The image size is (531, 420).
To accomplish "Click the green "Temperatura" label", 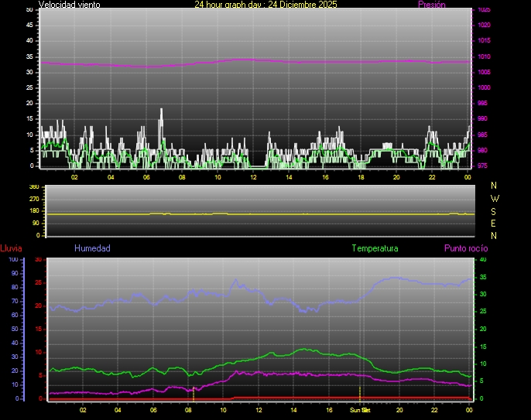I will pyautogui.click(x=375, y=248).
